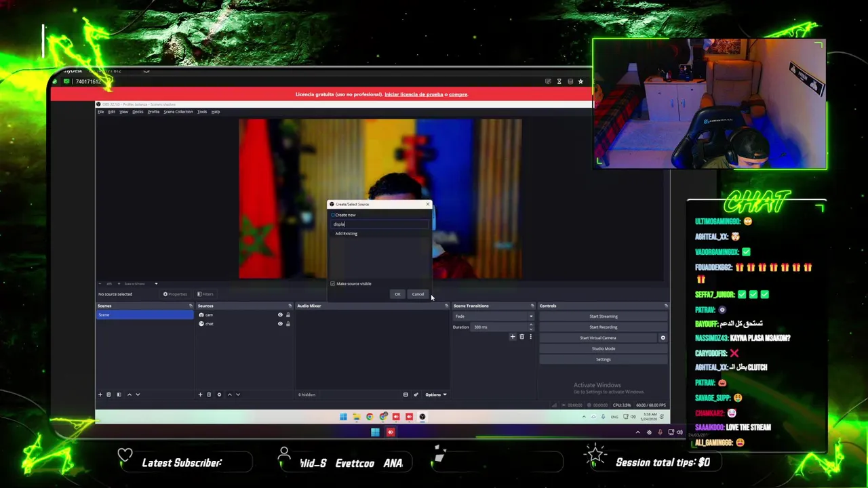Open the View menu in OBS
This screenshot has height=488, width=868.
tap(124, 112)
